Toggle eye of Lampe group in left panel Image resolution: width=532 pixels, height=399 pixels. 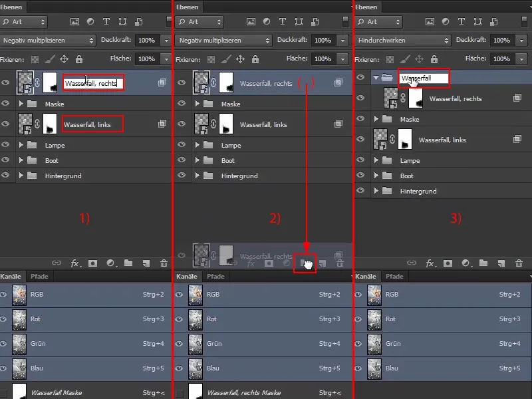click(x=5, y=144)
